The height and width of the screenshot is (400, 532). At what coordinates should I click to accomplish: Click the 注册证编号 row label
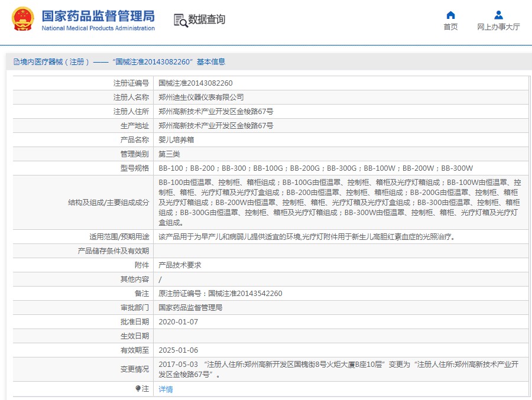[131, 83]
